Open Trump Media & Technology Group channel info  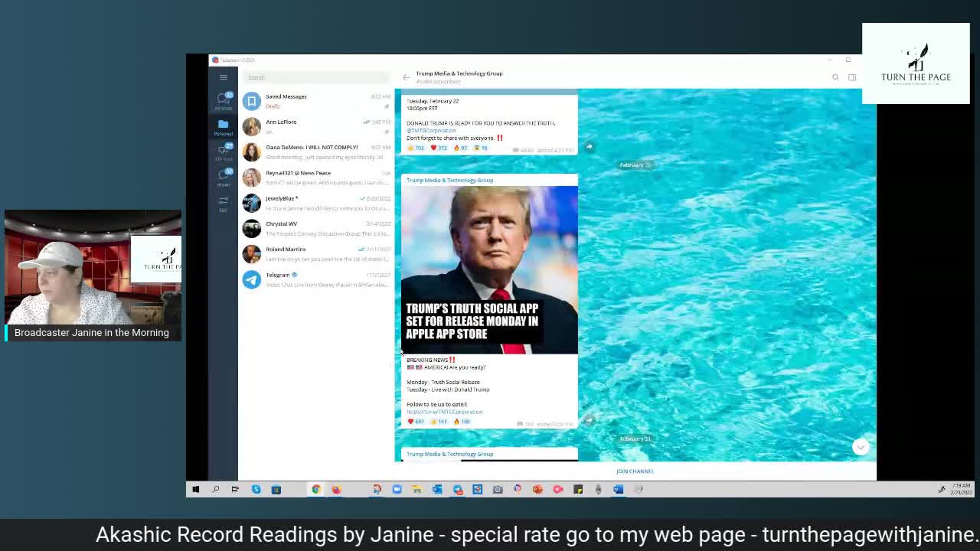(459, 77)
